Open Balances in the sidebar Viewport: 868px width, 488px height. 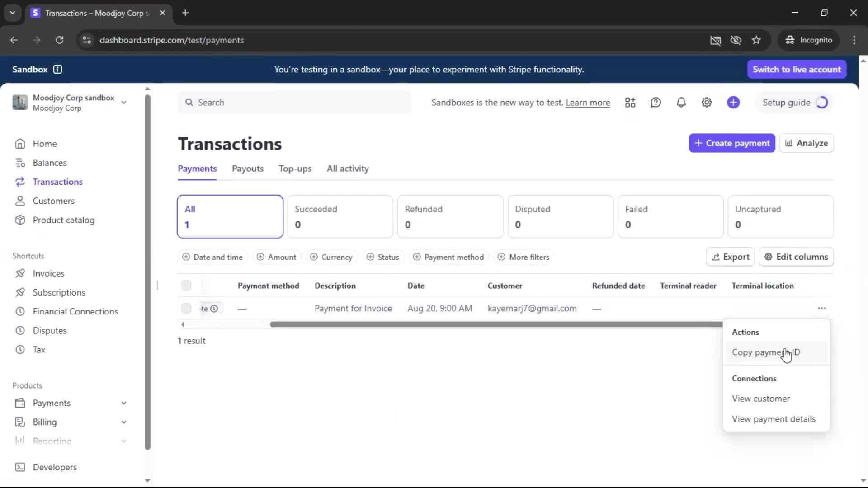49,163
